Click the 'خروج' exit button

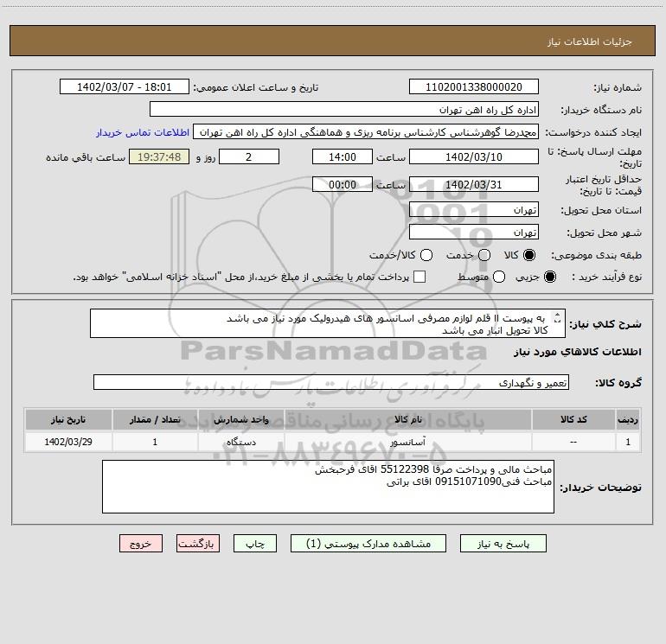coord(141,544)
